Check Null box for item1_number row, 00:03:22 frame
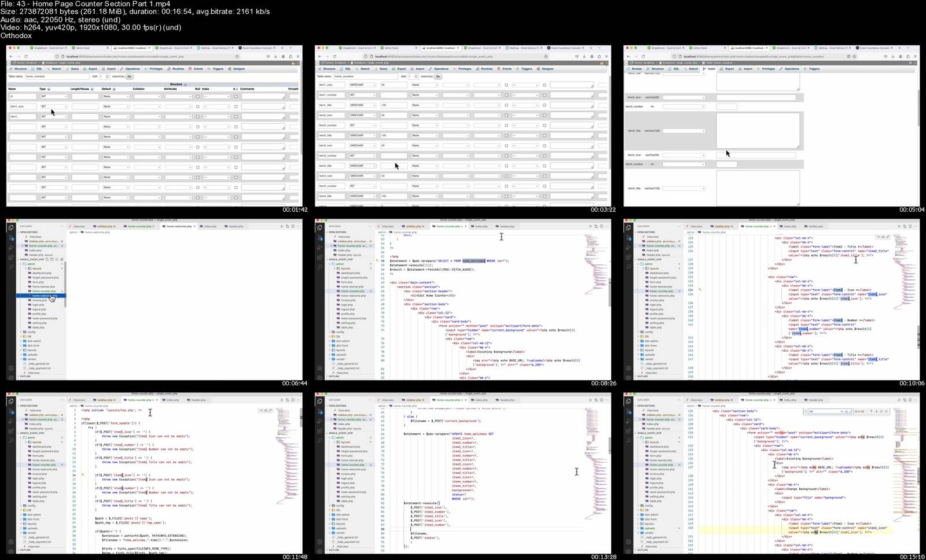 (x=506, y=95)
